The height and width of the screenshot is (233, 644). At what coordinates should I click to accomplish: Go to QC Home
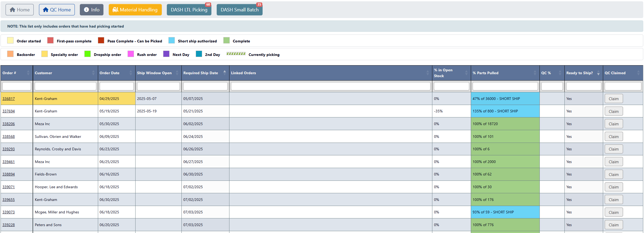(x=57, y=10)
